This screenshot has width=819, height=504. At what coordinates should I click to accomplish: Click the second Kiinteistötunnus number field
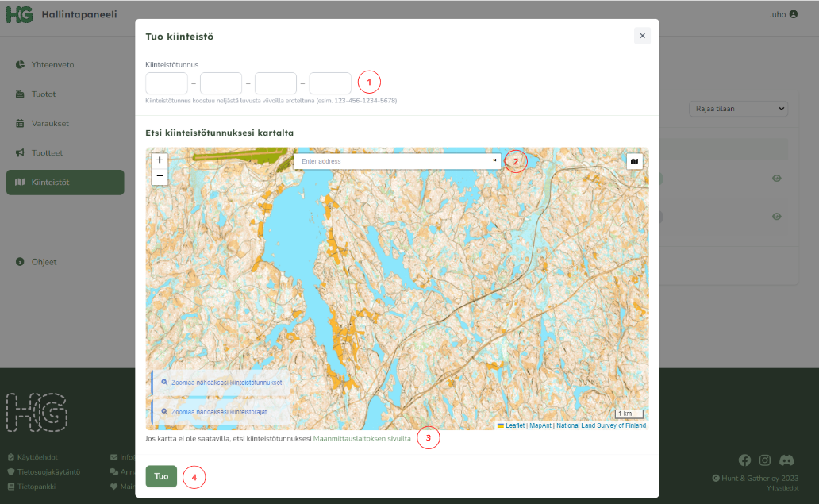[x=221, y=83]
